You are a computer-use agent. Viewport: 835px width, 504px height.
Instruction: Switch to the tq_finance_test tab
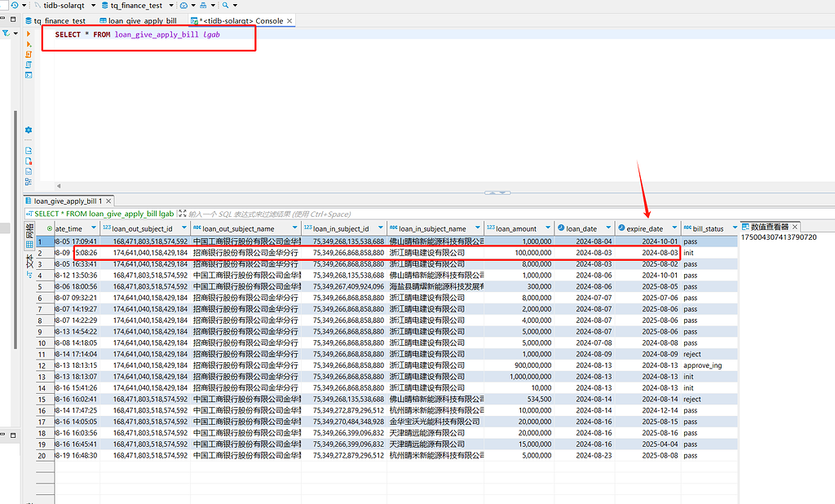(x=59, y=20)
